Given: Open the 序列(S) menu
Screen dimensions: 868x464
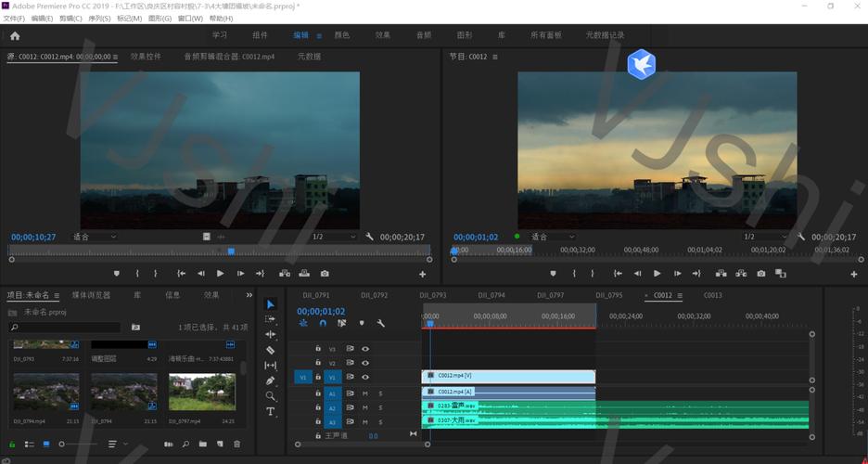Looking at the screenshot, I should (x=99, y=19).
